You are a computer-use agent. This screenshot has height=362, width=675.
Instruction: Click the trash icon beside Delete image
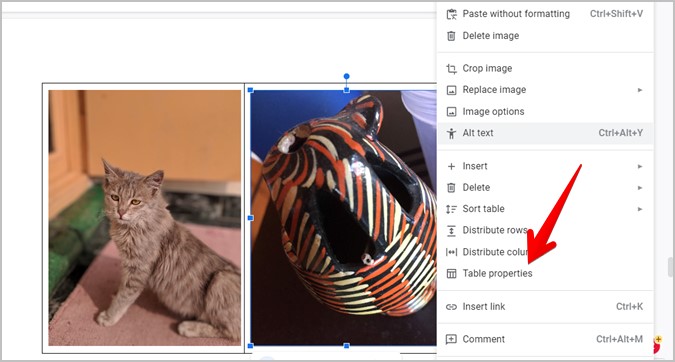pos(451,36)
